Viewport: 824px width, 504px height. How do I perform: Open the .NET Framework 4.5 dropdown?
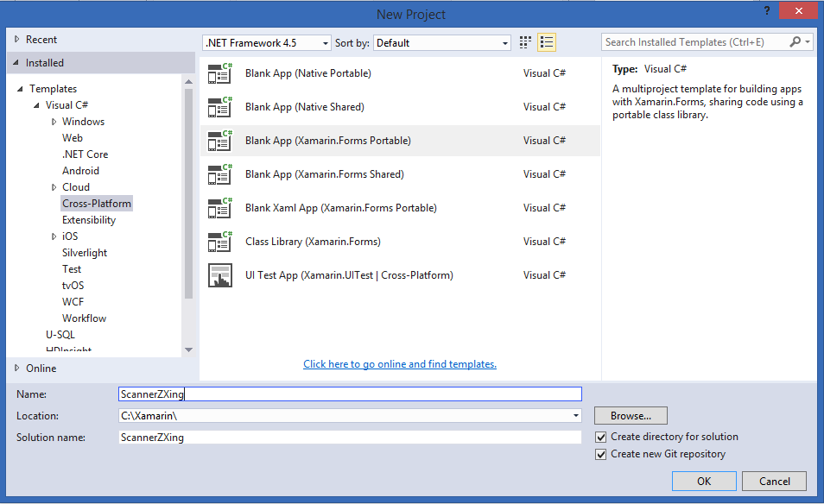click(326, 42)
